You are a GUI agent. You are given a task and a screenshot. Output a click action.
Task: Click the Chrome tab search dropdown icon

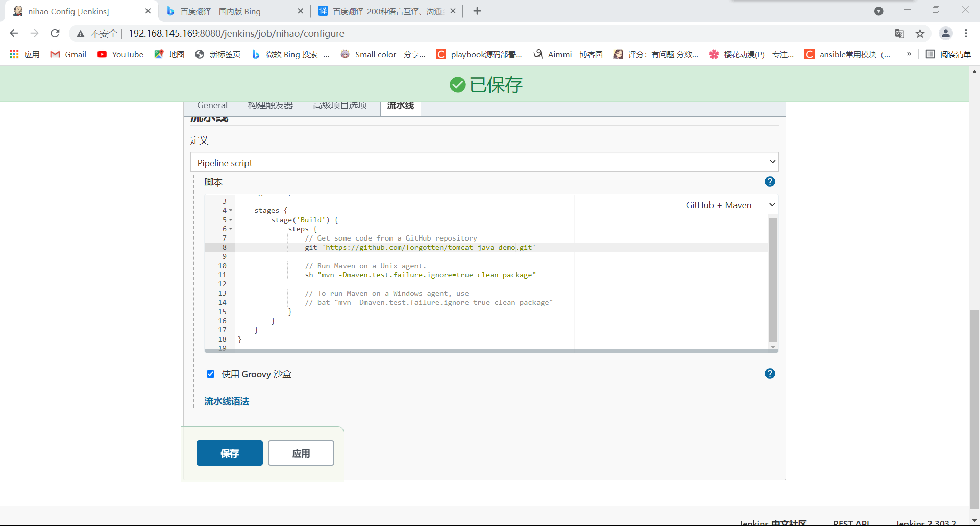click(x=878, y=11)
